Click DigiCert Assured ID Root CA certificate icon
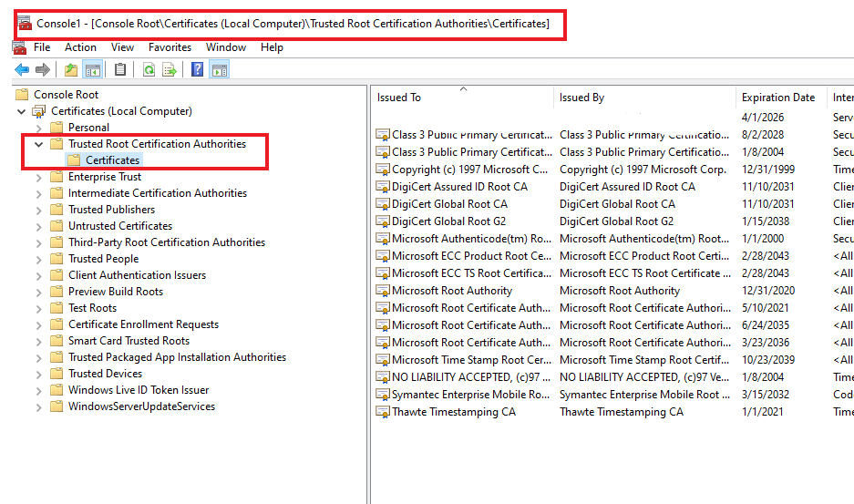 tap(383, 187)
